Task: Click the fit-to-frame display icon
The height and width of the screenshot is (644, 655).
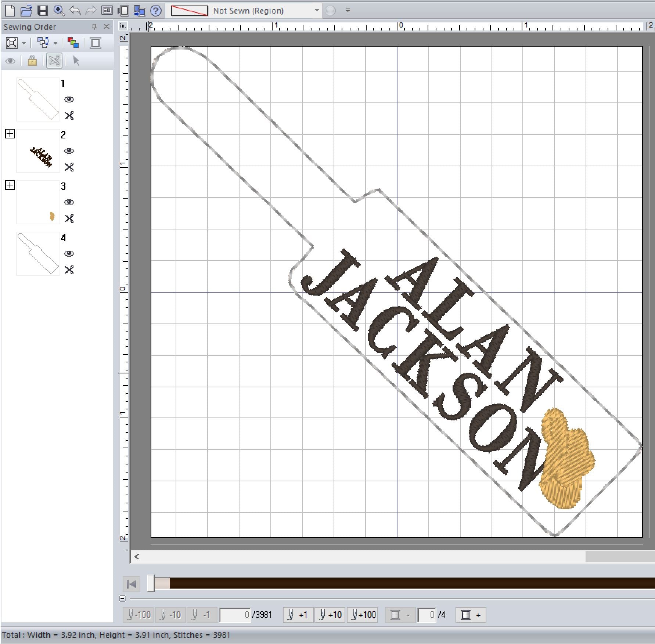Action: pos(12,43)
